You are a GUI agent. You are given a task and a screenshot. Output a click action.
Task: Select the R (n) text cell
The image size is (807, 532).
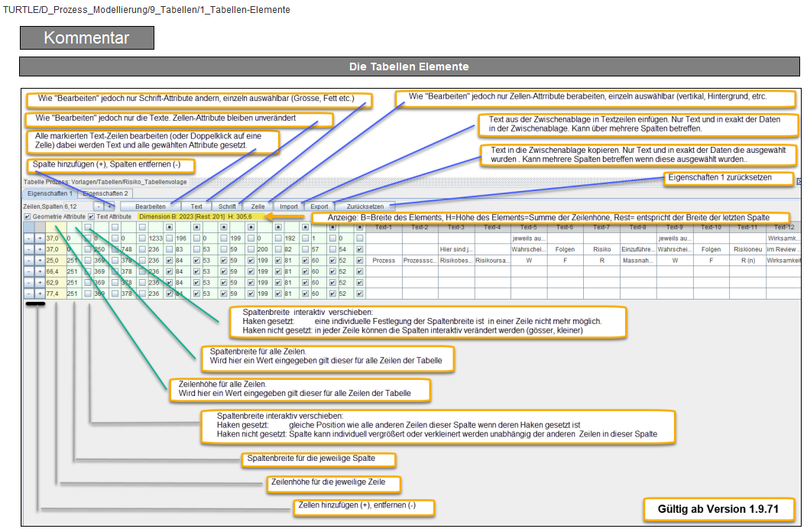coord(747,261)
